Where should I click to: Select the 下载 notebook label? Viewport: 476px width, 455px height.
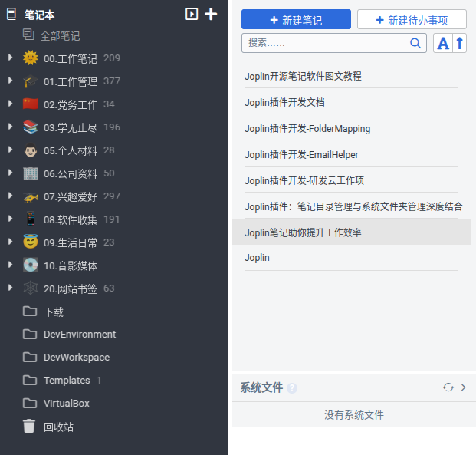pos(54,312)
